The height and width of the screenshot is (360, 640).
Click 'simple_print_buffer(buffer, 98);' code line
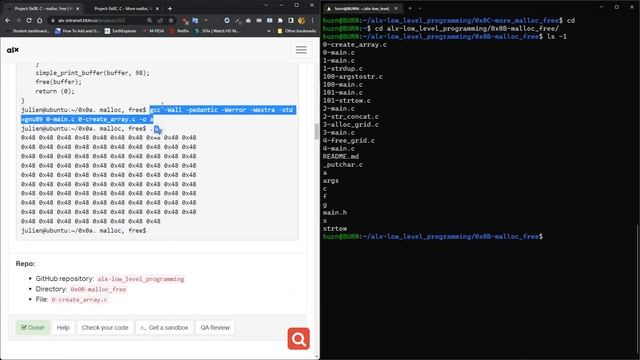click(93, 73)
